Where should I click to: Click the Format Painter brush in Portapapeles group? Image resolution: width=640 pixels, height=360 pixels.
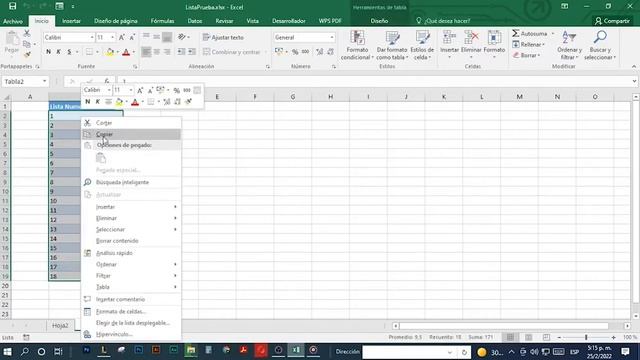[27, 54]
